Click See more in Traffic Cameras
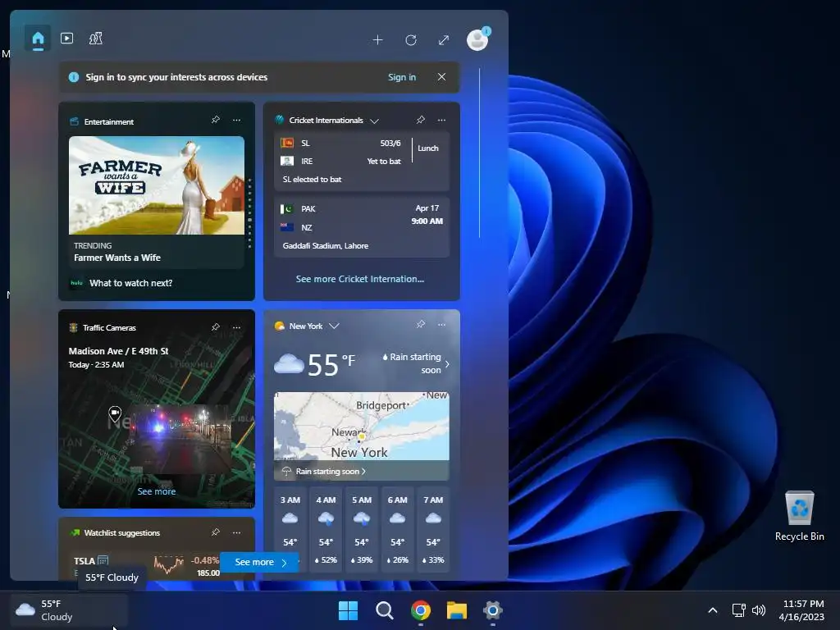 point(157,491)
